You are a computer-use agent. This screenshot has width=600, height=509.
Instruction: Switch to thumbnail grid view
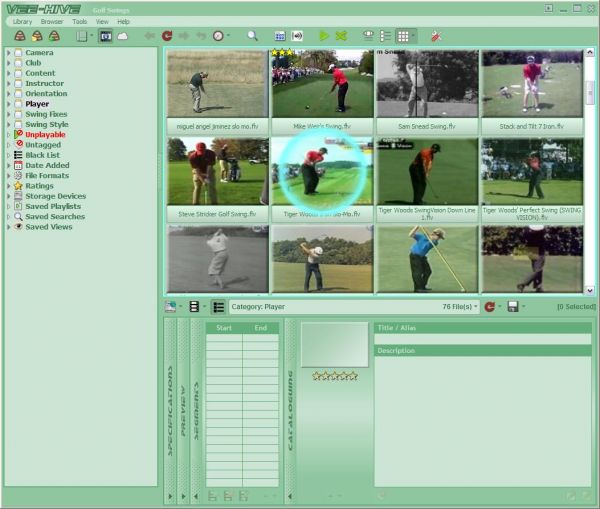tap(403, 36)
